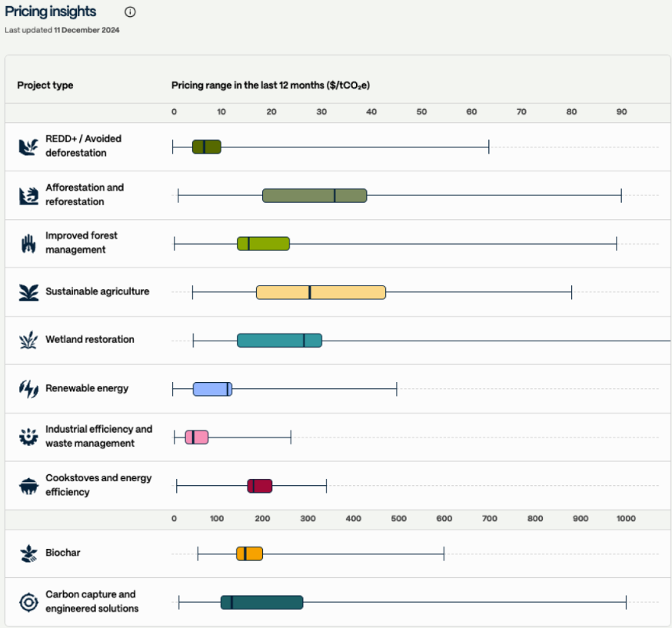Select the olive REDD+ price range box
Screen dimensions: 672x628
tap(207, 147)
